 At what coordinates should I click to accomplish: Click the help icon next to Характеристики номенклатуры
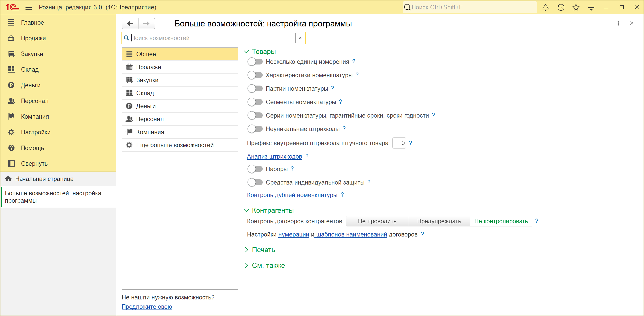(x=357, y=75)
